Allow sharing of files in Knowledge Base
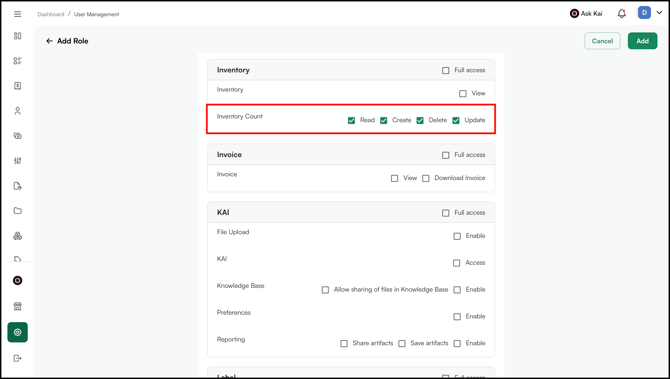Viewport: 670px width, 379px height. click(x=325, y=290)
